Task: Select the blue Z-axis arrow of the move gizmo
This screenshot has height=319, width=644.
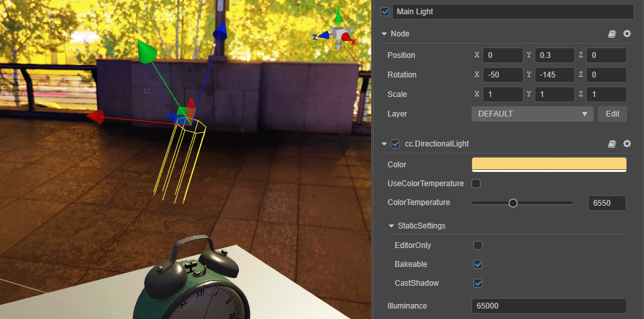Action: click(x=220, y=31)
